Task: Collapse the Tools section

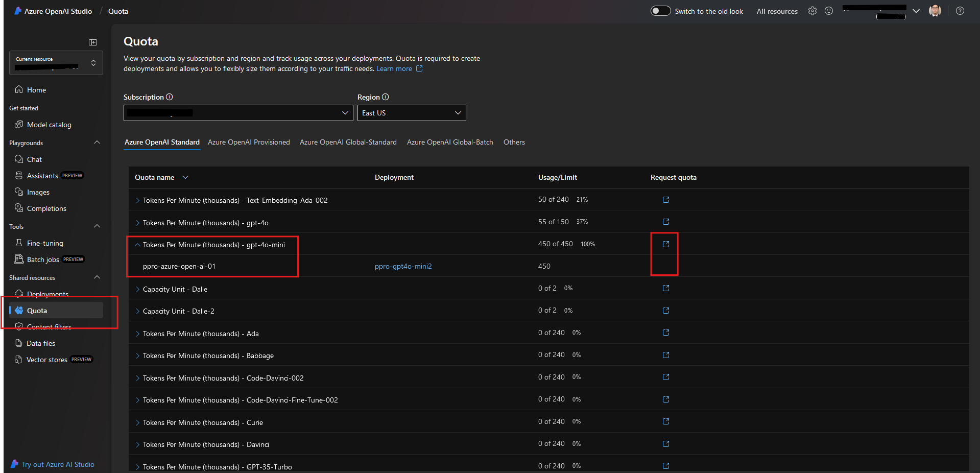Action: point(97,226)
